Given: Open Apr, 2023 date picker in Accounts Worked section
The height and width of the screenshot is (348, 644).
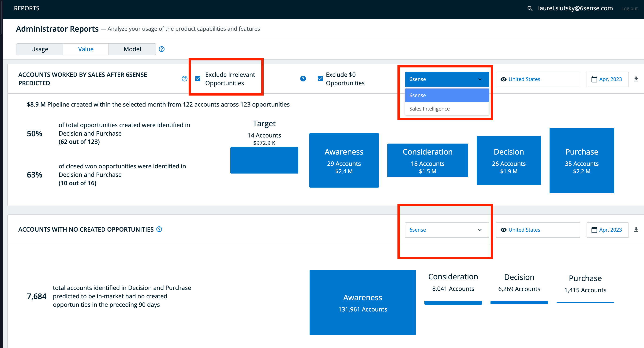Looking at the screenshot, I should (607, 79).
